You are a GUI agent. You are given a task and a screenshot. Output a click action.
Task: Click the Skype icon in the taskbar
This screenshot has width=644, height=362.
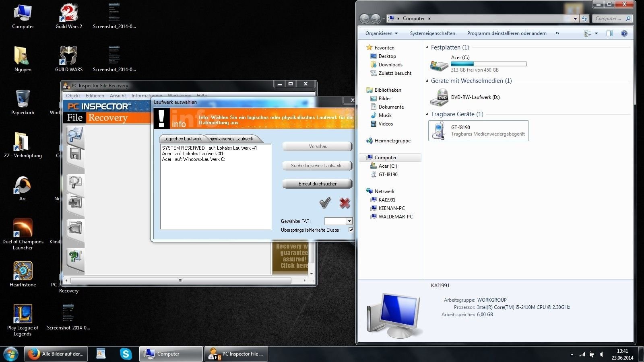tap(126, 354)
